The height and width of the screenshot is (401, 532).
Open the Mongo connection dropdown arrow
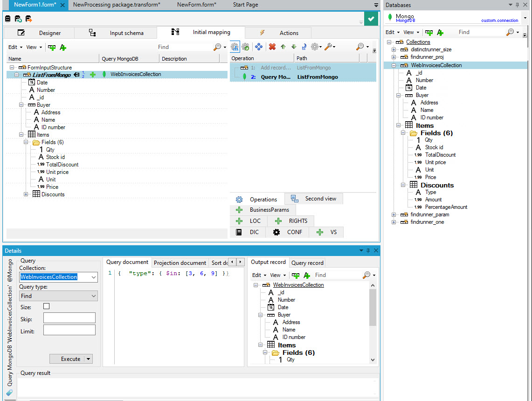(x=525, y=18)
